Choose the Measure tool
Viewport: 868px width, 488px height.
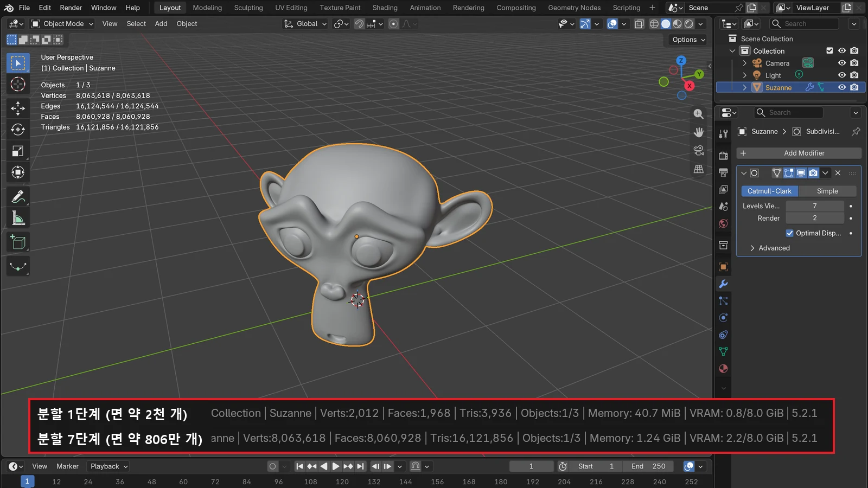coord(18,219)
